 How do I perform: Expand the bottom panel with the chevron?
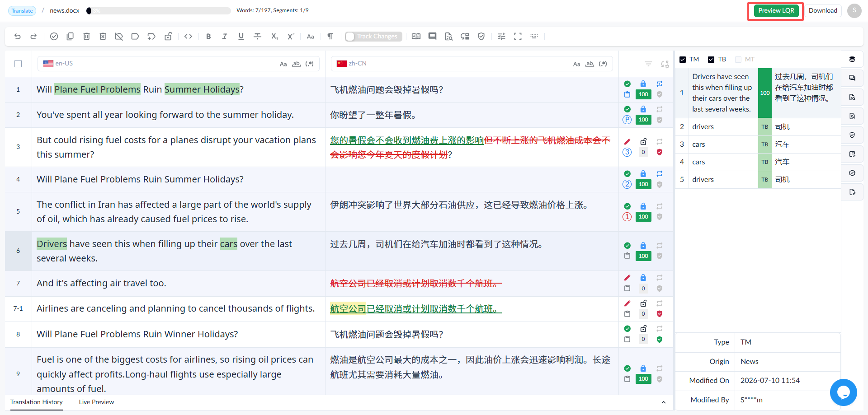(x=664, y=402)
